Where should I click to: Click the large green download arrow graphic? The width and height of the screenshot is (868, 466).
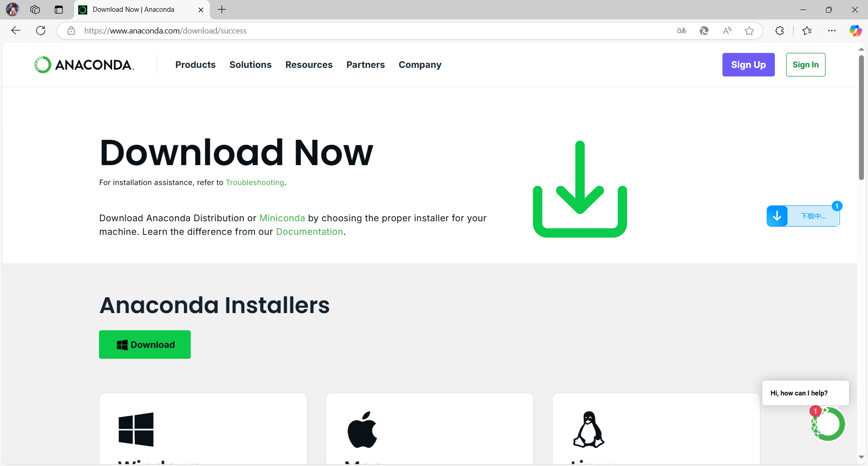[x=580, y=189]
